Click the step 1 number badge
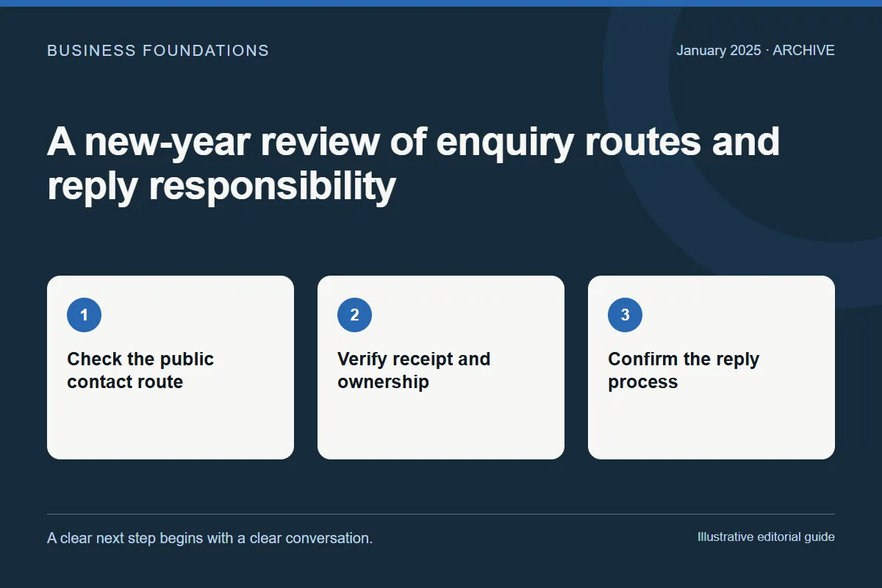 [x=84, y=315]
